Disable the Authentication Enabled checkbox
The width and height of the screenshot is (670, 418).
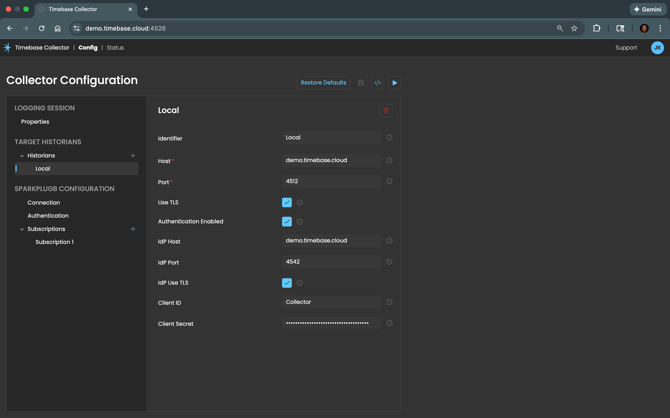point(287,222)
